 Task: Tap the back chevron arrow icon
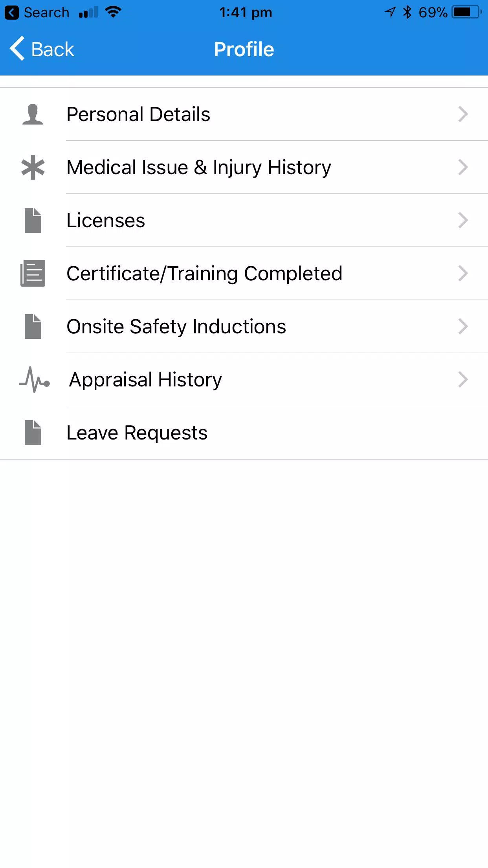pyautogui.click(x=17, y=49)
